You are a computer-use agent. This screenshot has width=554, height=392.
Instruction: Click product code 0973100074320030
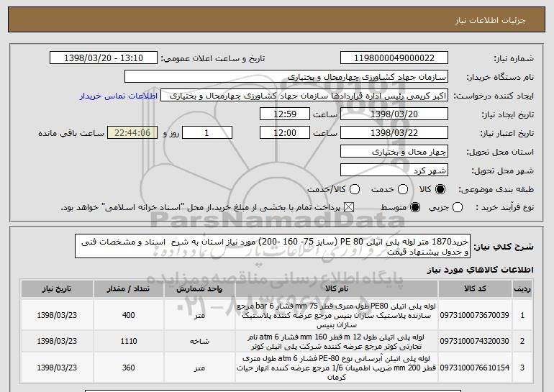pyautogui.click(x=475, y=341)
